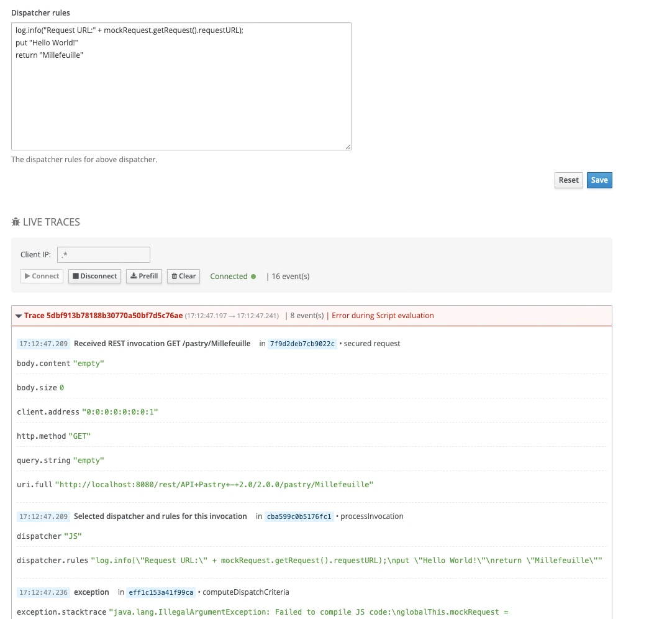Click the bug icon beside LIVE TRACES
672x619 pixels.
16,222
